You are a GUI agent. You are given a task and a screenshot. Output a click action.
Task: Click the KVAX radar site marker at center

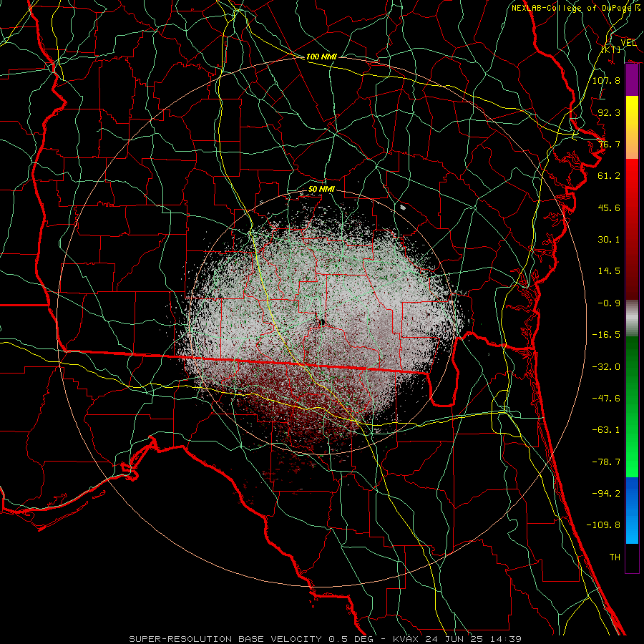click(x=323, y=323)
